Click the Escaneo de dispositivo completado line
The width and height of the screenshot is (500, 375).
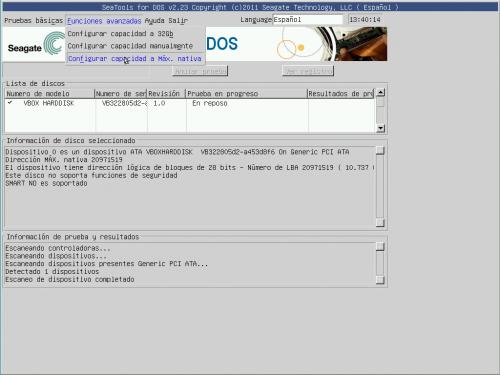pyautogui.click(x=70, y=279)
